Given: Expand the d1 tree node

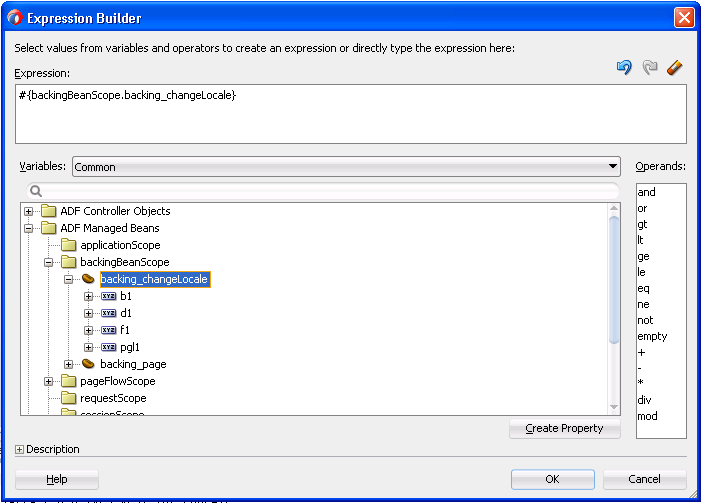Looking at the screenshot, I should pyautogui.click(x=89, y=313).
